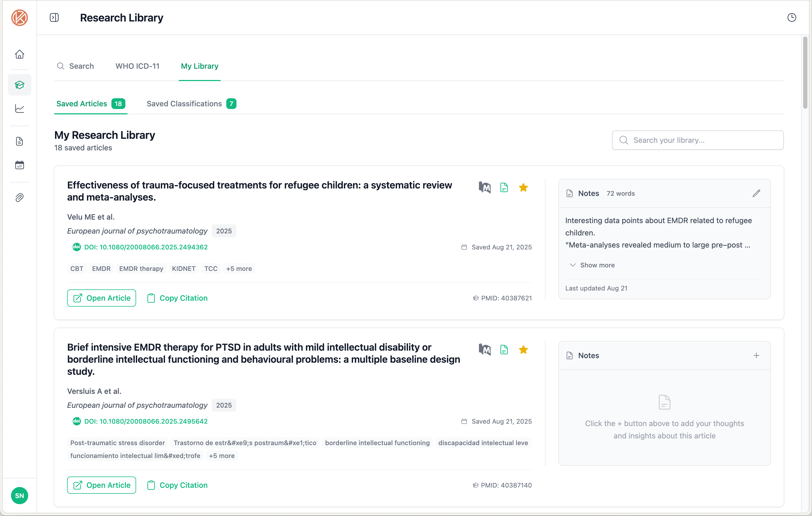Unstar the refugee children article
This screenshot has height=516, width=812.
click(x=523, y=187)
